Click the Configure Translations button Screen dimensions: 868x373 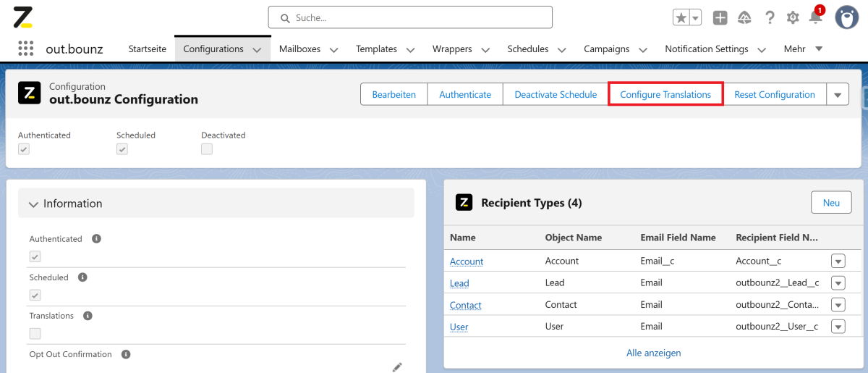point(665,95)
